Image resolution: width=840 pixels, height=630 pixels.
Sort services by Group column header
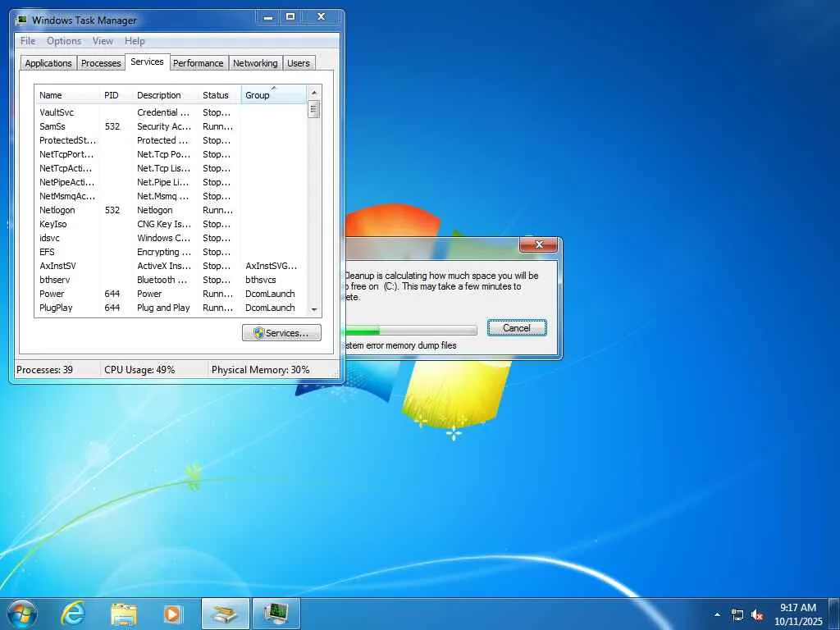click(x=274, y=95)
